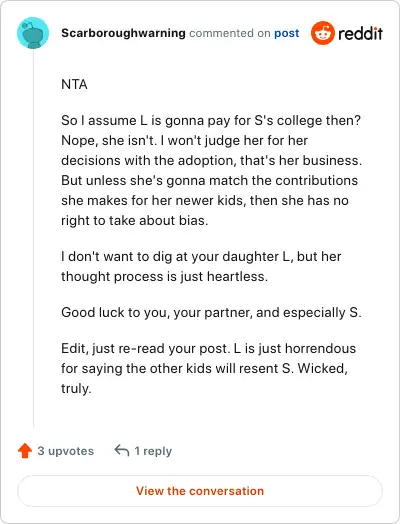Click the orange Reddit Snoo logo
This screenshot has height=524, width=400.
point(322,33)
